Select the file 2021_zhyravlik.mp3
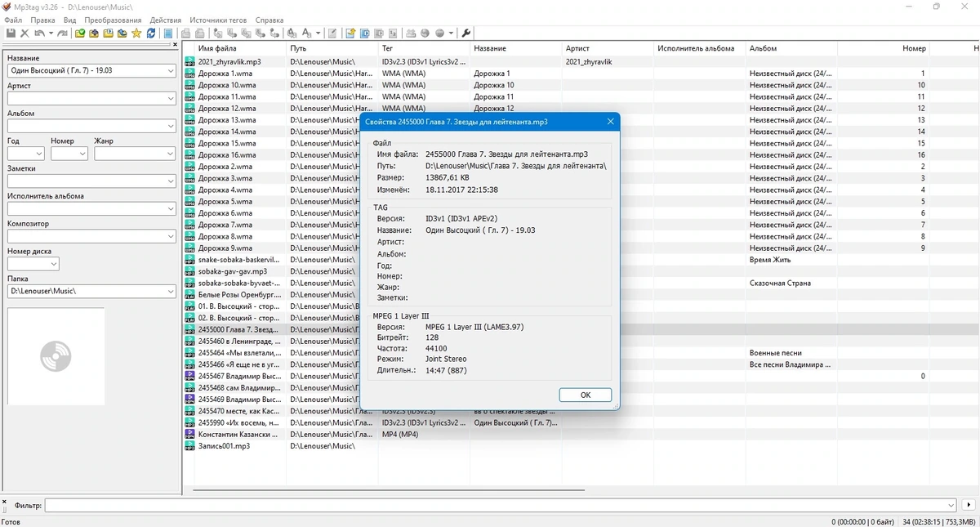Screen dimensions: 980x527 point(229,61)
